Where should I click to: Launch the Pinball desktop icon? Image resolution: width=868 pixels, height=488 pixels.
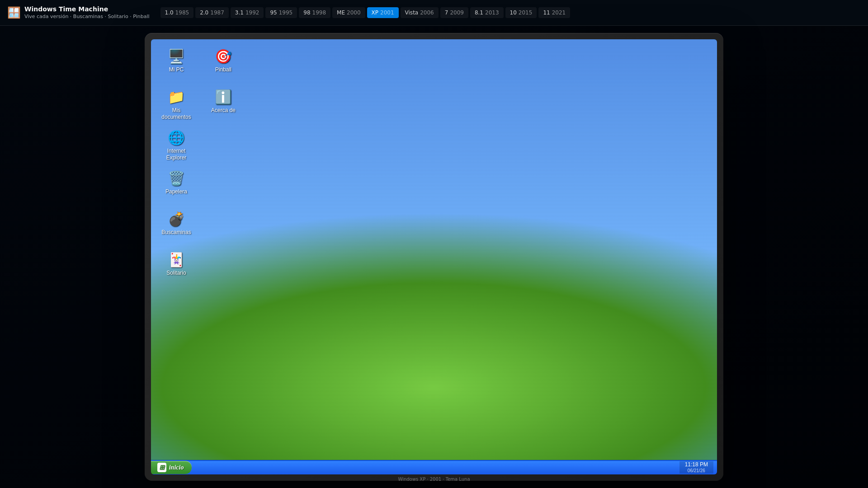[x=223, y=61]
